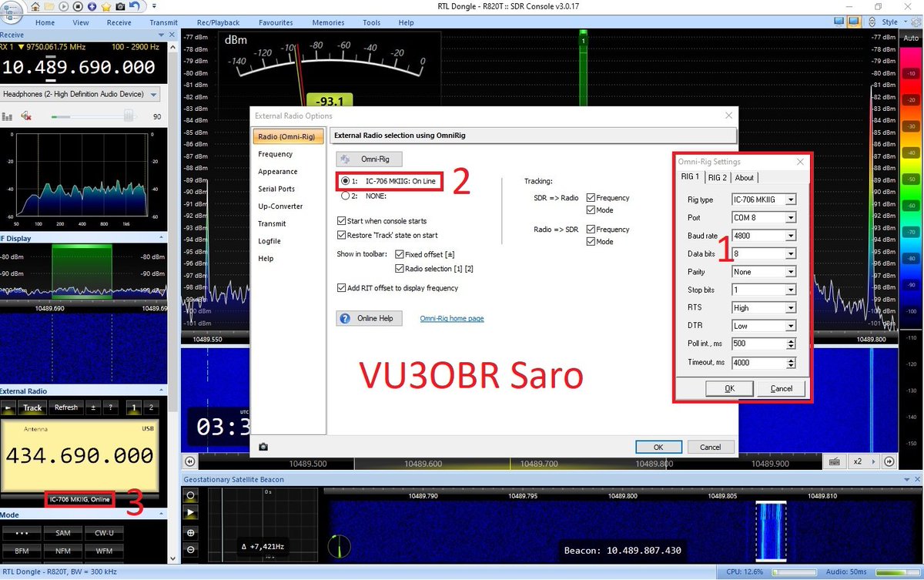Click the arrow button left of Track
The height and width of the screenshot is (580, 924).
(8, 407)
